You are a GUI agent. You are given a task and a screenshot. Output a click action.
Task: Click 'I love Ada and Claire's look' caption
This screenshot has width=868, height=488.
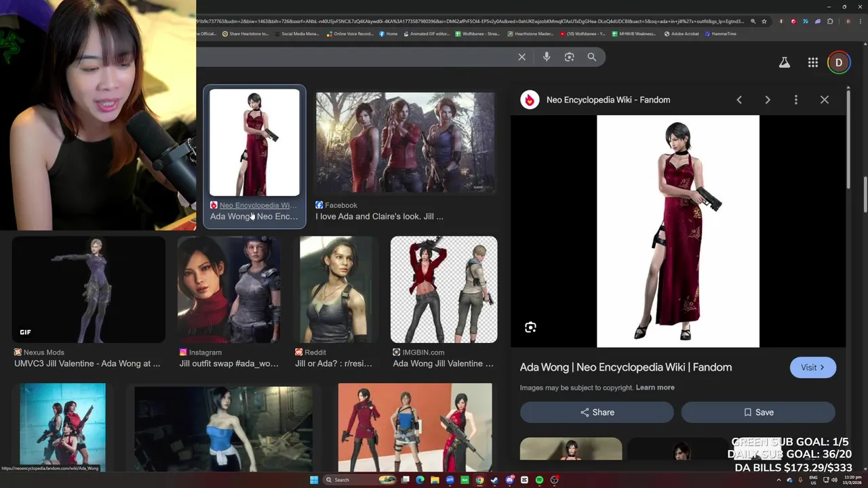click(379, 216)
